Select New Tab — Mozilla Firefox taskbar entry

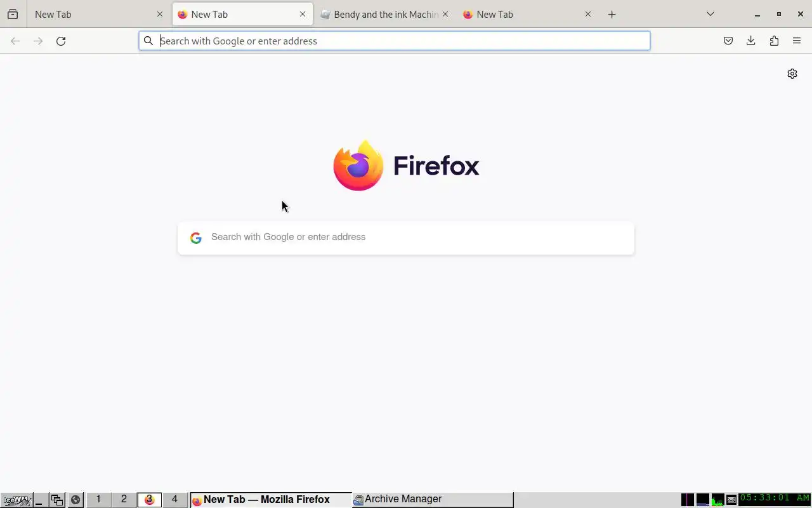click(x=271, y=500)
